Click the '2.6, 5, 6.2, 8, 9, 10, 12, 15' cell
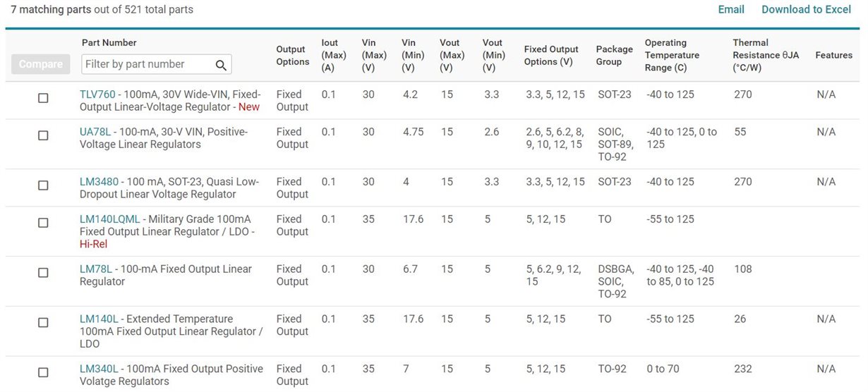868x392 pixels. (555, 138)
